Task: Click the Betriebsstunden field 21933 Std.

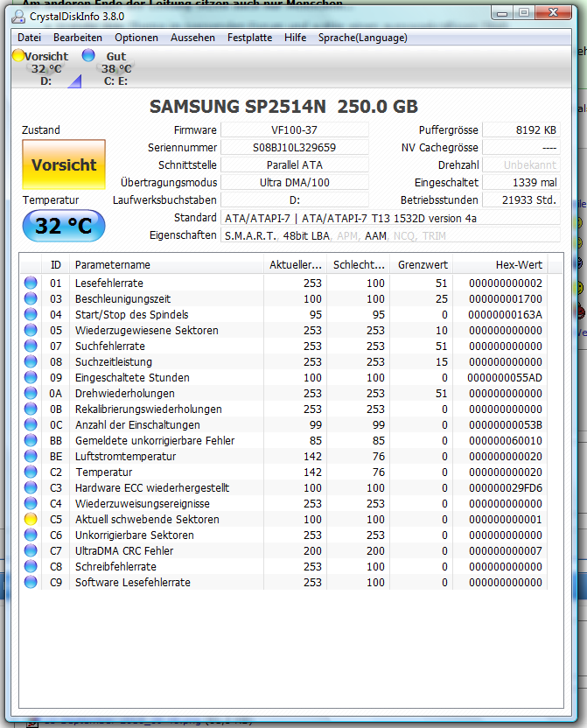Action: [x=521, y=200]
